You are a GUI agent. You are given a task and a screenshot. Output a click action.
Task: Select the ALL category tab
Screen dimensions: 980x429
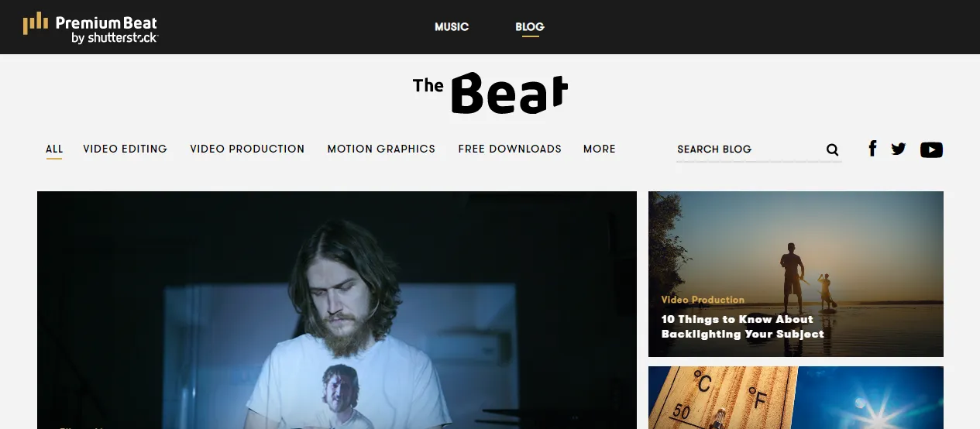(54, 149)
